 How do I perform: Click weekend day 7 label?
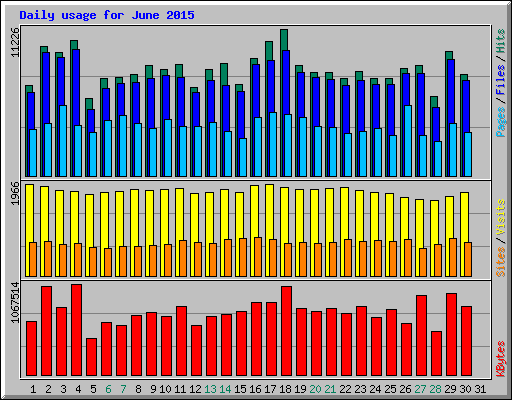pos(123,389)
